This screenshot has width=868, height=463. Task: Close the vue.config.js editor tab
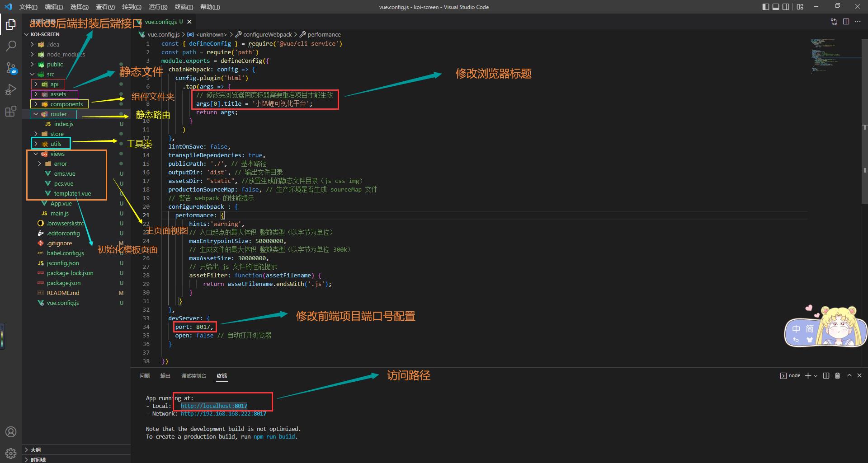point(189,22)
